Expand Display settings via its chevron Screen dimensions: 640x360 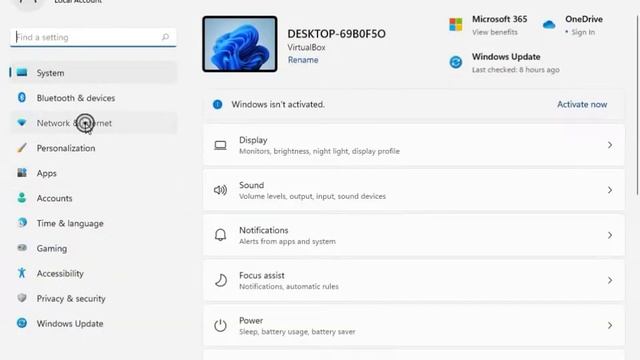610,145
